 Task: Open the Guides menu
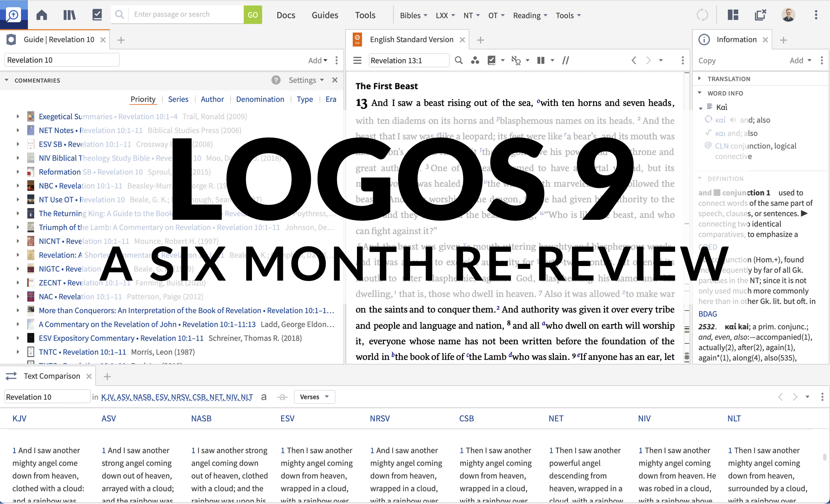pos(324,15)
